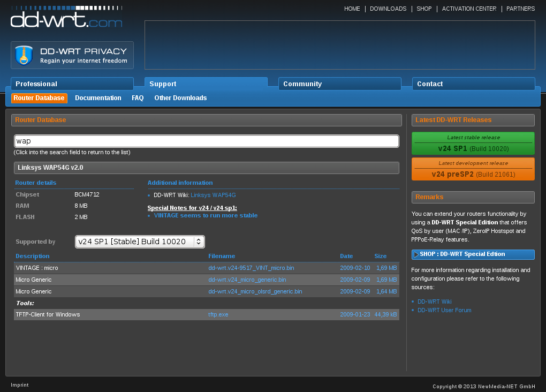Viewport: 546px width, 392px height.
Task: Click into the router search field
Action: (x=207, y=141)
